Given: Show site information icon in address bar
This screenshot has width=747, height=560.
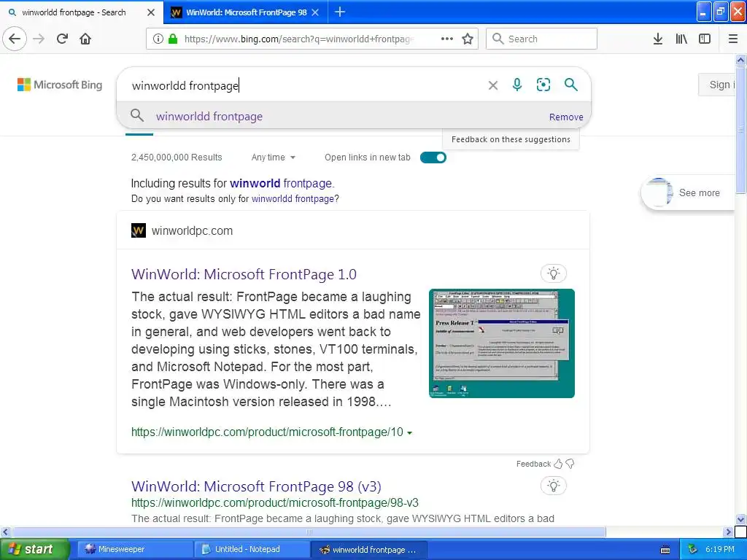Looking at the screenshot, I should click(x=158, y=39).
